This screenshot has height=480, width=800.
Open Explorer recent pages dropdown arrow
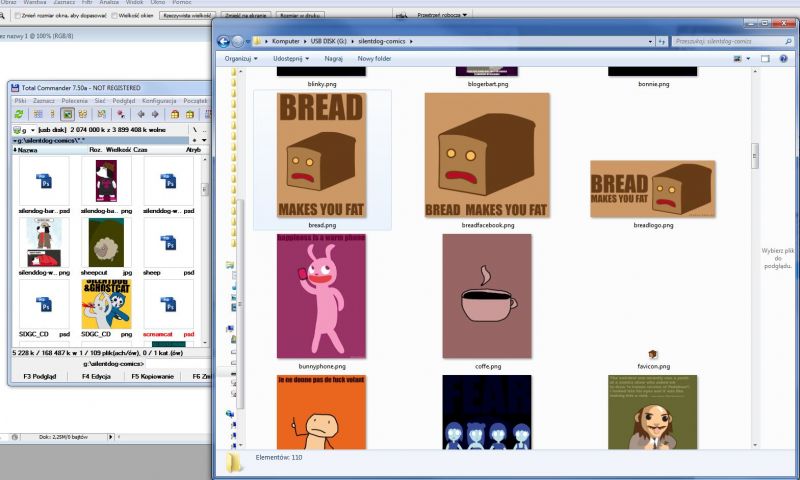point(248,41)
